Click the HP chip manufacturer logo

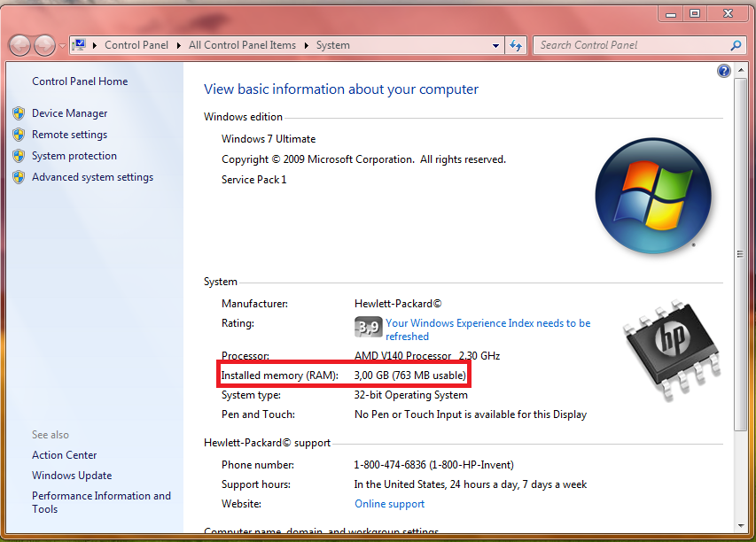pyautogui.click(x=673, y=350)
